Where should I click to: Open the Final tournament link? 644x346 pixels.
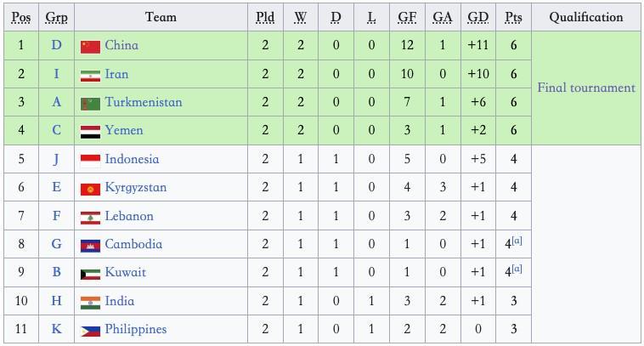[586, 88]
